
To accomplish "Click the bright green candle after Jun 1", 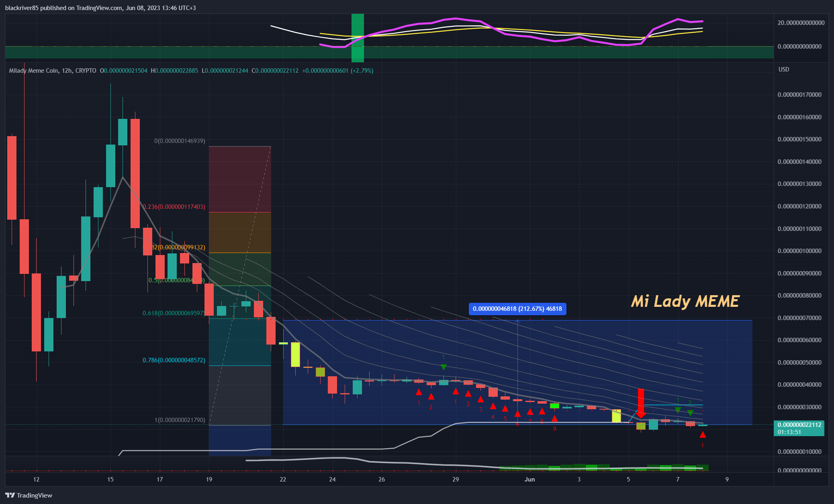I will coord(554,406).
